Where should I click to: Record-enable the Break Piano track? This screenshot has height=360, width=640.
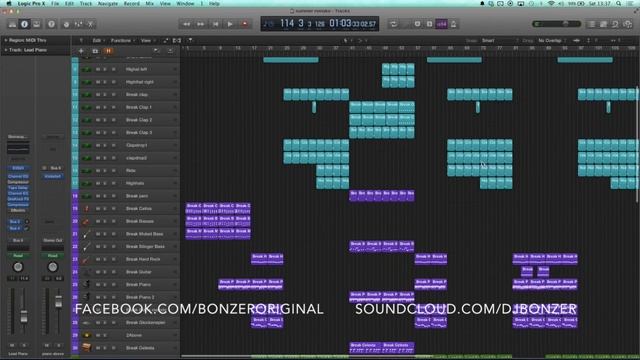pos(113,284)
